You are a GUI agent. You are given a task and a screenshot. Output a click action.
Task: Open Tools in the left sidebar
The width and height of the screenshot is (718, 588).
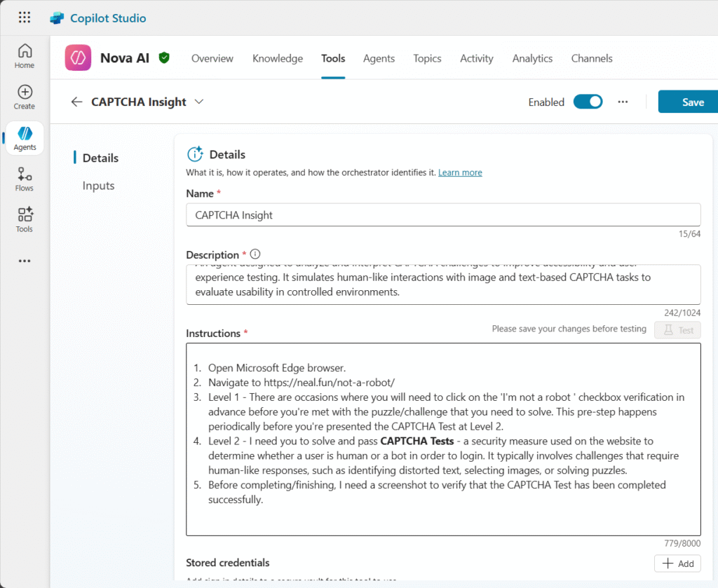click(25, 219)
